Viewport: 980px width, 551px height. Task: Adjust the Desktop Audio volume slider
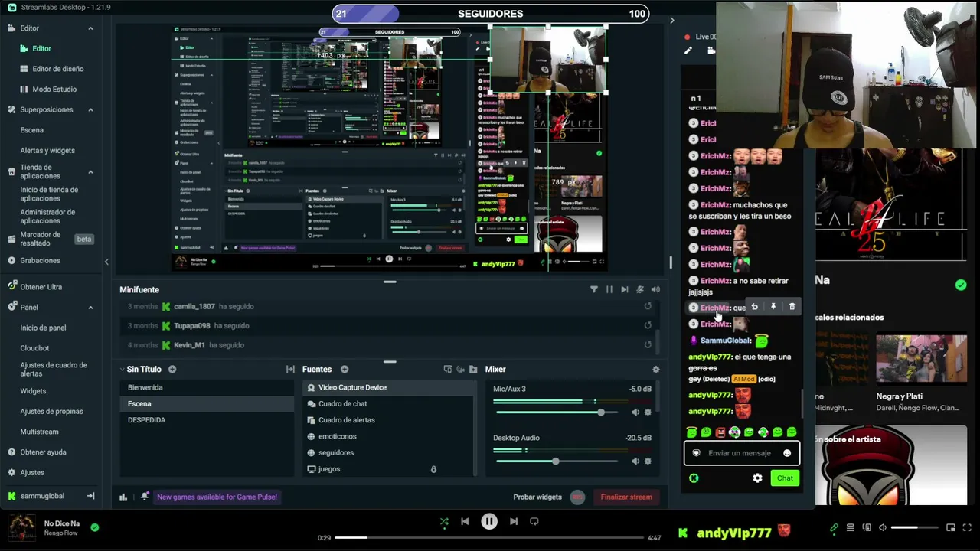click(x=556, y=461)
